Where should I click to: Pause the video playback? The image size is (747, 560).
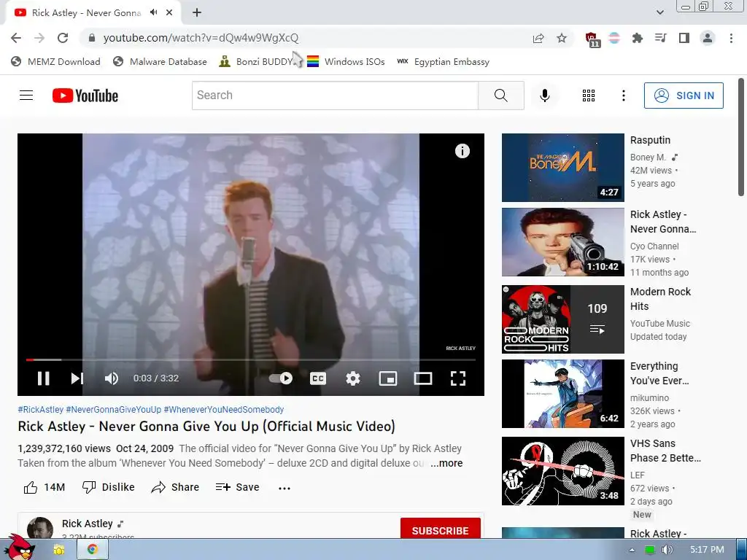click(x=43, y=378)
